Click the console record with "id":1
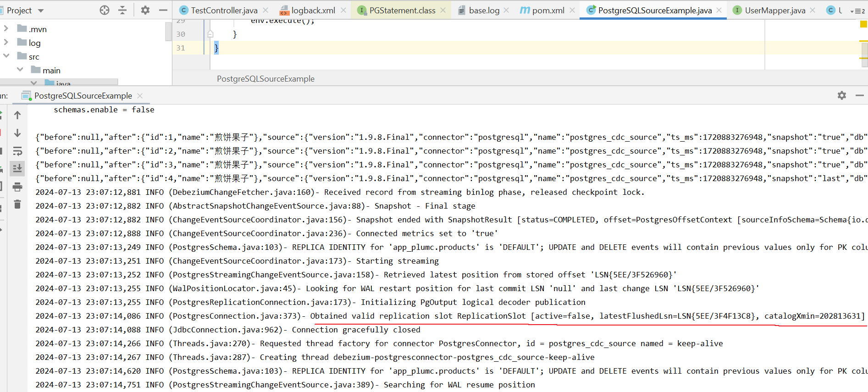 451,137
